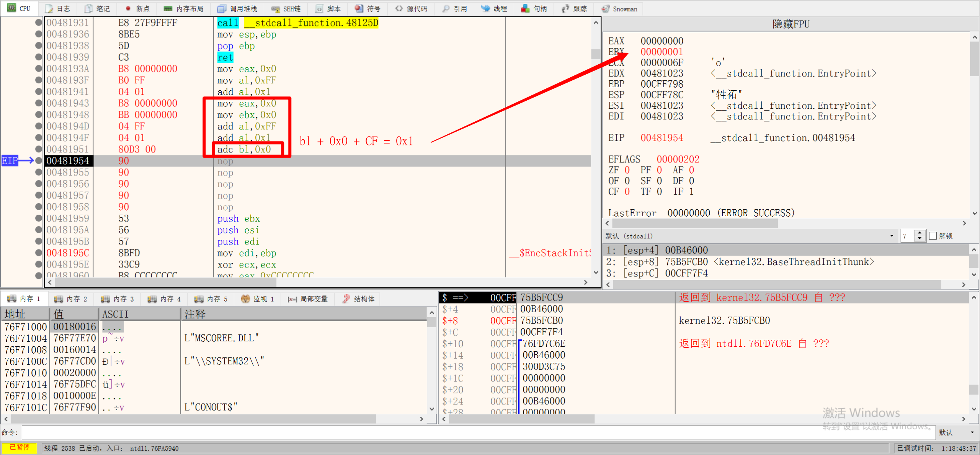
Task: Click the 已暂停 paused status button
Action: point(20,447)
